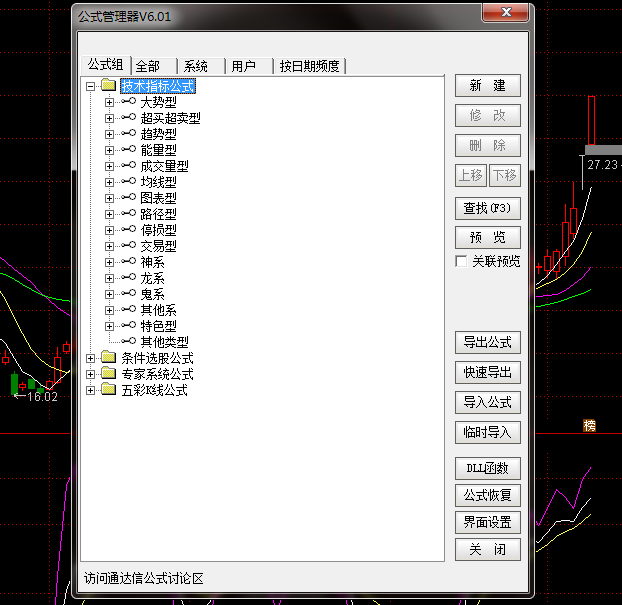The width and height of the screenshot is (622, 605).
Task: Click the folder icon beside 专家系统公式
Action: click(108, 374)
